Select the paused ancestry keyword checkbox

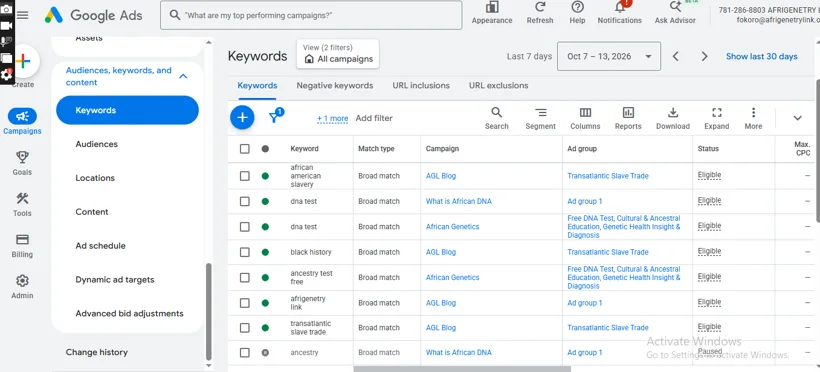[245, 353]
